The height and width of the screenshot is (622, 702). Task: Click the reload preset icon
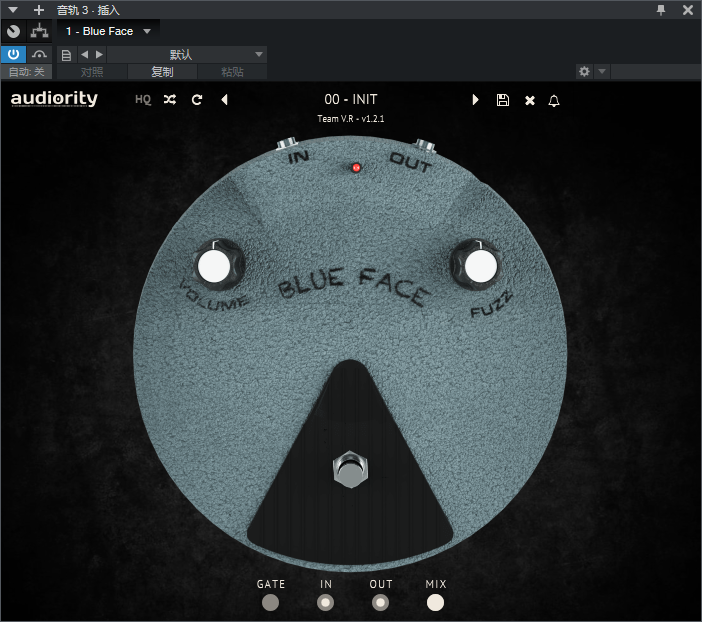[x=197, y=100]
